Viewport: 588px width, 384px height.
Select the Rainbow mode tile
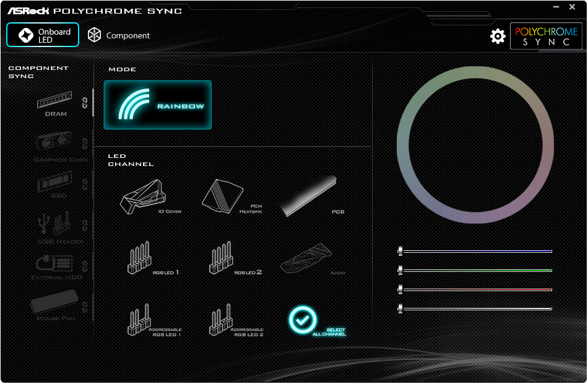(157, 105)
